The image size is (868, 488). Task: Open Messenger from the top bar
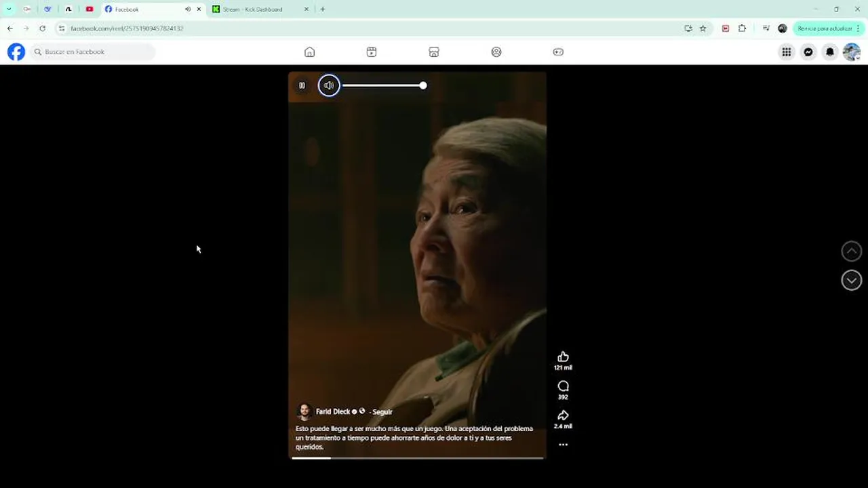pos(808,52)
